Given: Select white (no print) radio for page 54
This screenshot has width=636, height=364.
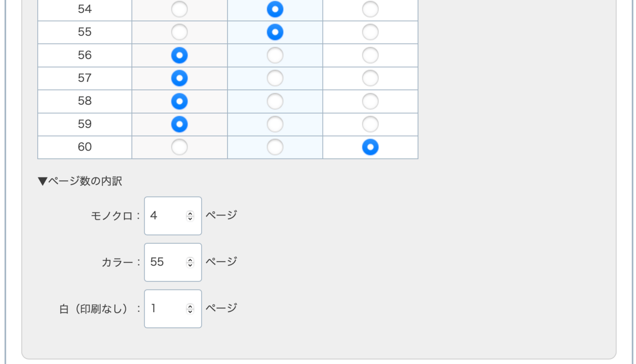Looking at the screenshot, I should 370,9.
